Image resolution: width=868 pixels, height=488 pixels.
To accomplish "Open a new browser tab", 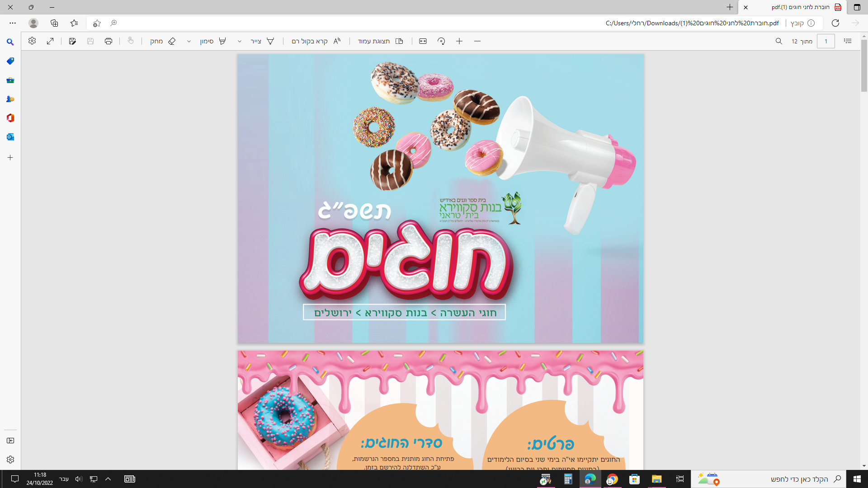I will (730, 7).
